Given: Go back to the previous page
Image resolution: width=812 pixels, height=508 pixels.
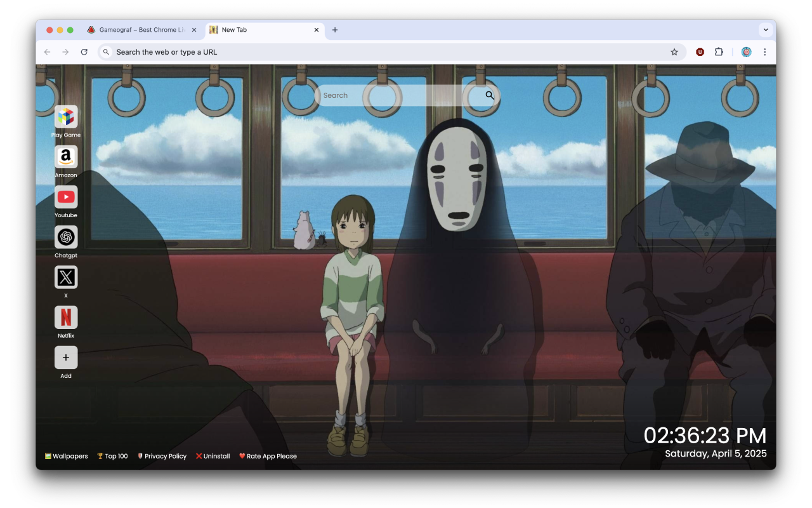Looking at the screenshot, I should click(47, 52).
